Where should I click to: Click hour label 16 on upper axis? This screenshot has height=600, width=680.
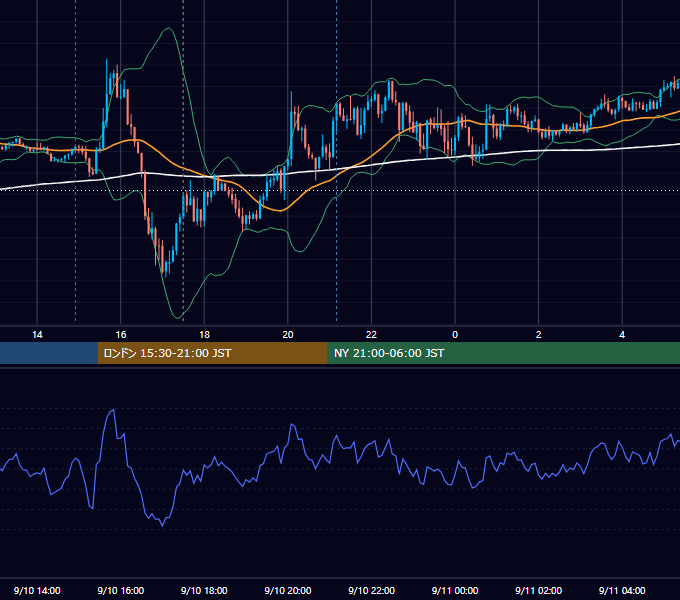click(121, 335)
